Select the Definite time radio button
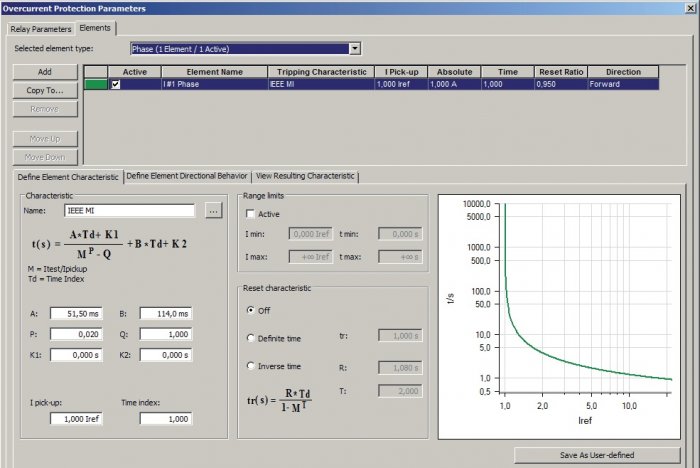This screenshot has height=468, width=700. 250,338
